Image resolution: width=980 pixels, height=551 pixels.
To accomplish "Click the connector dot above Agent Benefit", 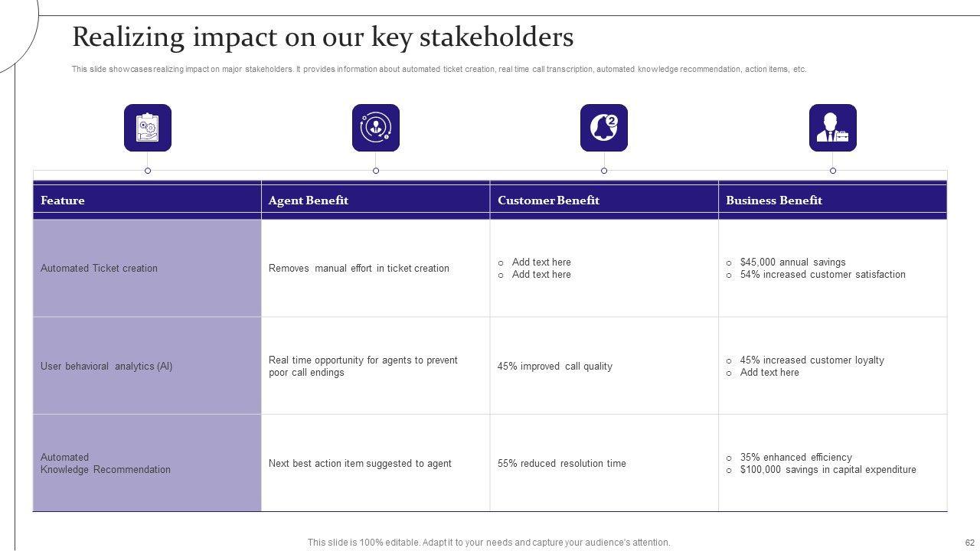I will point(376,171).
